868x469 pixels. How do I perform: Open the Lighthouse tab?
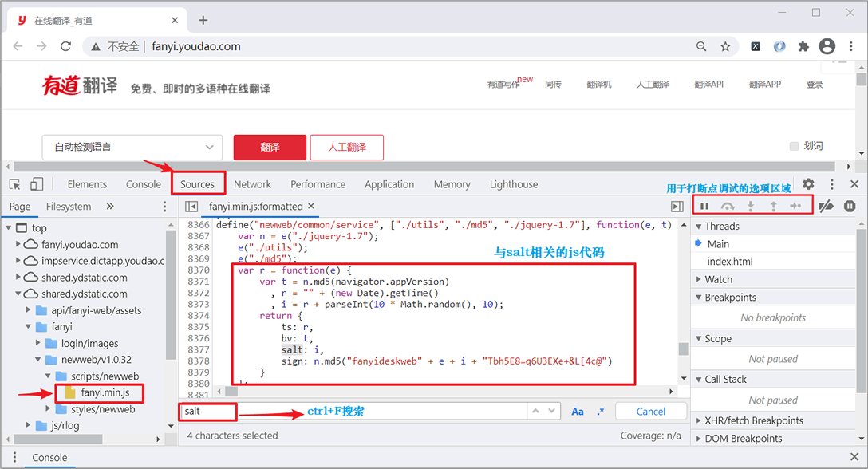(x=514, y=184)
